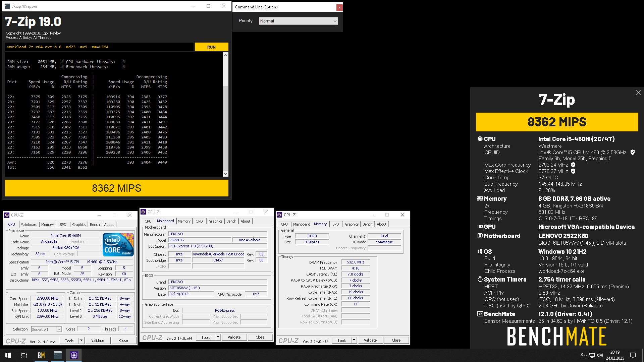The height and width of the screenshot is (362, 644).
Task: Click the benchmark output scrollbar down arrow
Action: click(225, 174)
